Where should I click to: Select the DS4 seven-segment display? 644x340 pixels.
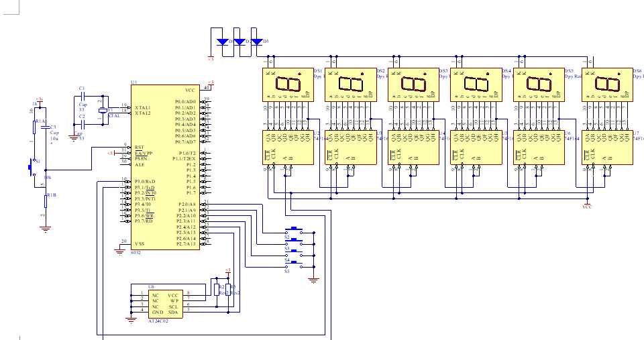pos(476,85)
